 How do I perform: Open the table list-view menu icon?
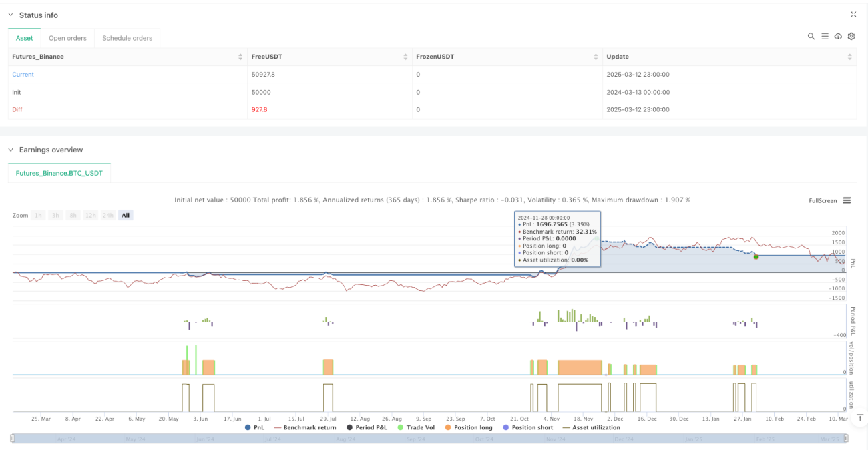tap(825, 37)
